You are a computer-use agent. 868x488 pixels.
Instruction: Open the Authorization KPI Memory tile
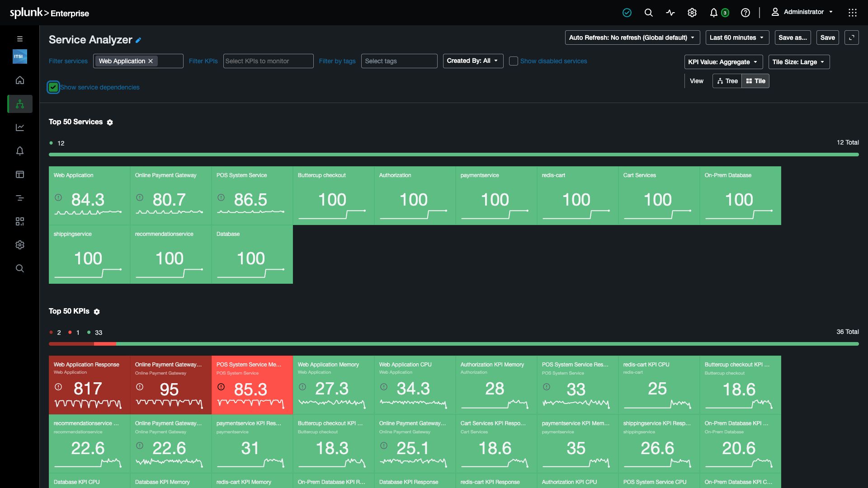(496, 385)
